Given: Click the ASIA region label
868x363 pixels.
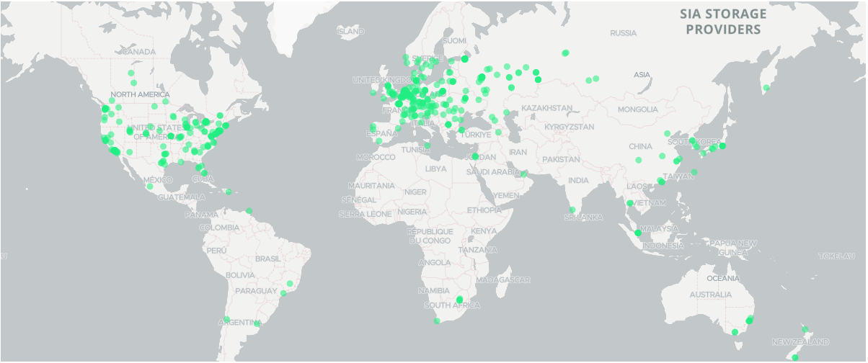Looking at the screenshot, I should click(642, 75).
